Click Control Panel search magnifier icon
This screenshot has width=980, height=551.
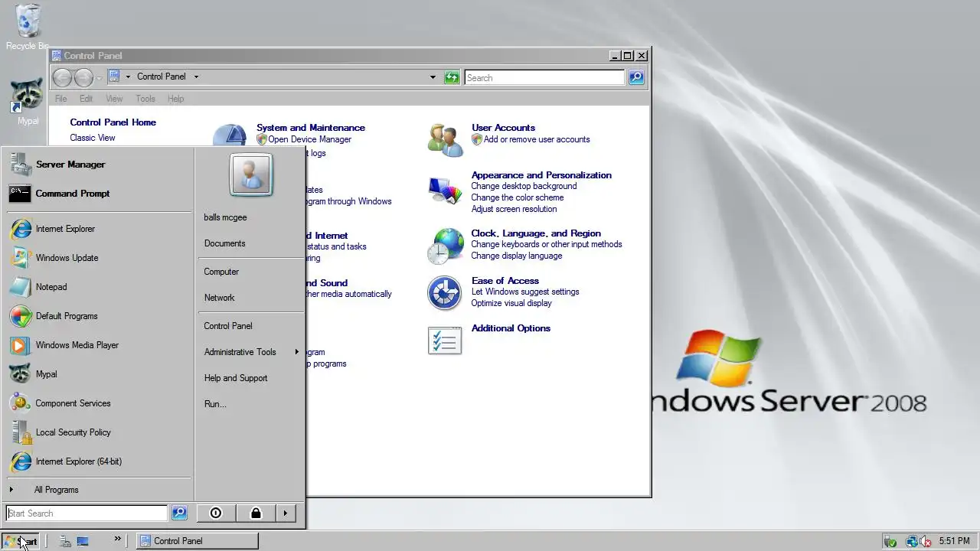click(636, 77)
